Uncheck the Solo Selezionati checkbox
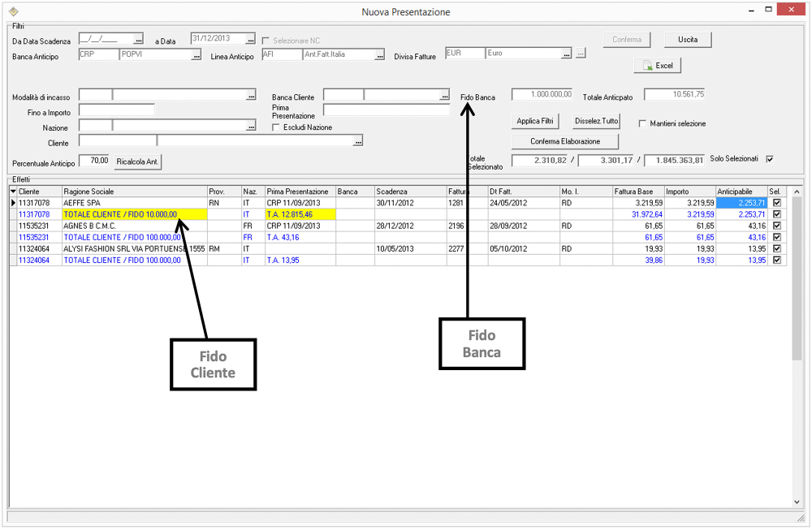Screen dimensions: 812x530 [x=770, y=158]
